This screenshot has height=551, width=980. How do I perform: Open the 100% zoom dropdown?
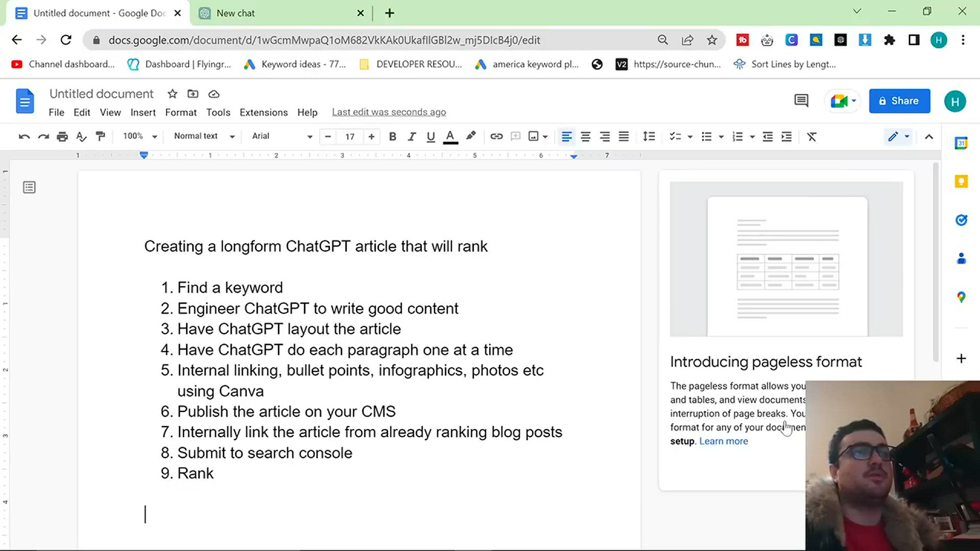[140, 136]
